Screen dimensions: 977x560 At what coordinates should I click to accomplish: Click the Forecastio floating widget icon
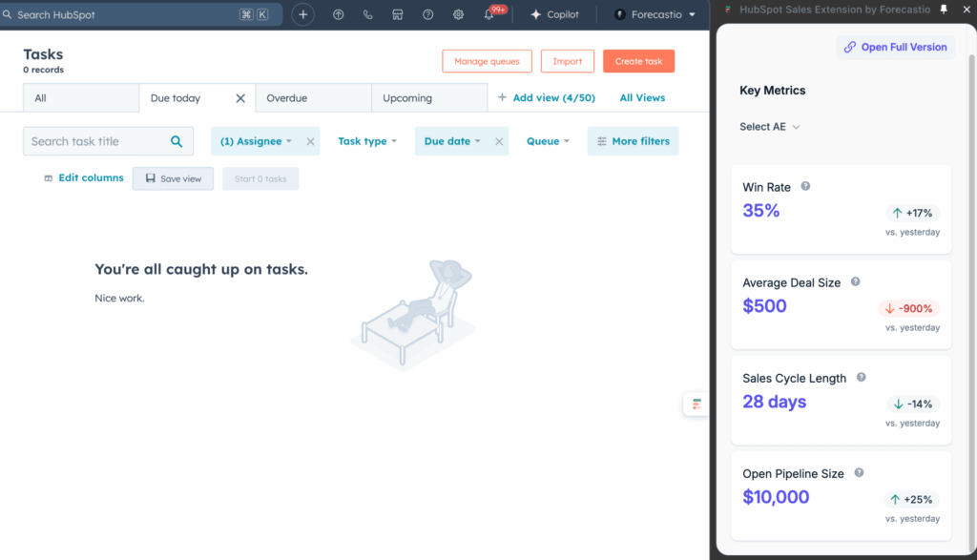tap(696, 404)
